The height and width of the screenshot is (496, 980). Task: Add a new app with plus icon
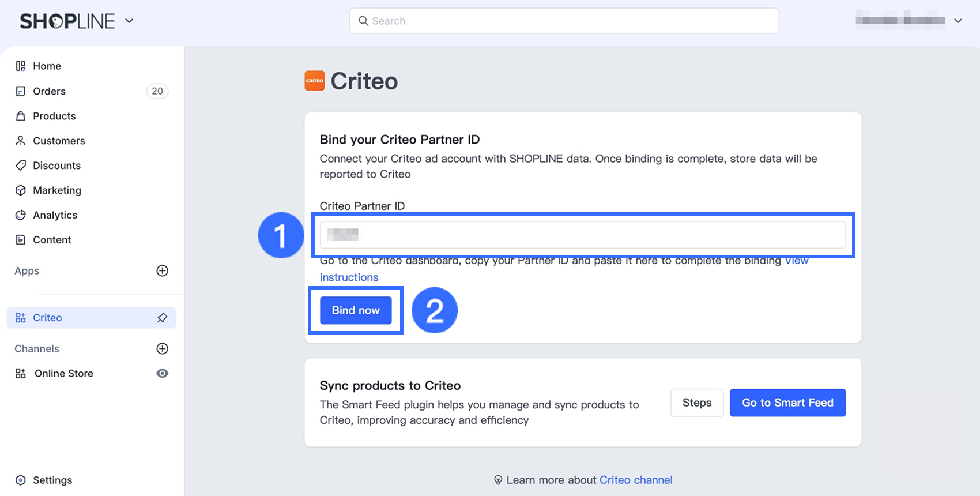pyautogui.click(x=163, y=271)
